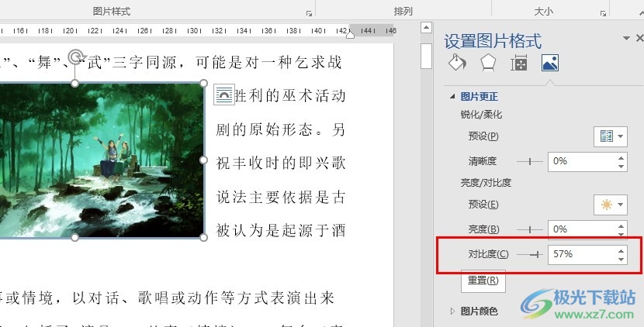The height and width of the screenshot is (327, 644).
Task: Click the right indent marker on the ruler
Action: [350, 35]
